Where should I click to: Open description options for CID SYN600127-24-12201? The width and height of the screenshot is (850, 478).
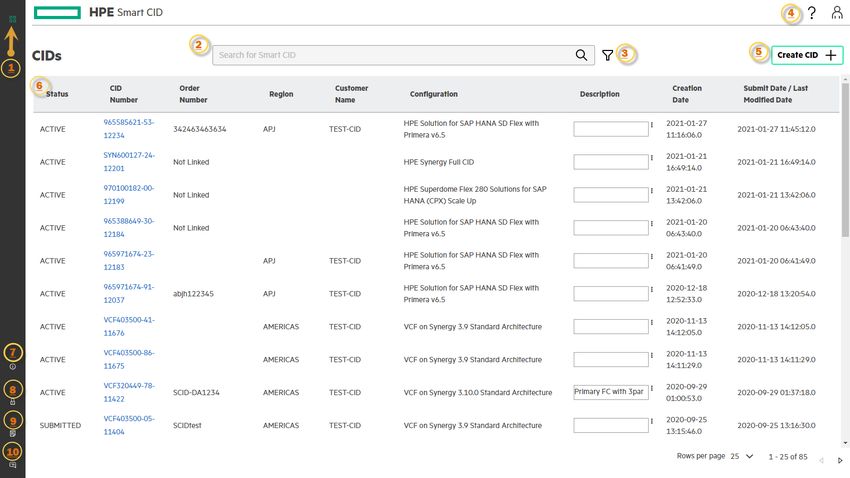point(652,158)
